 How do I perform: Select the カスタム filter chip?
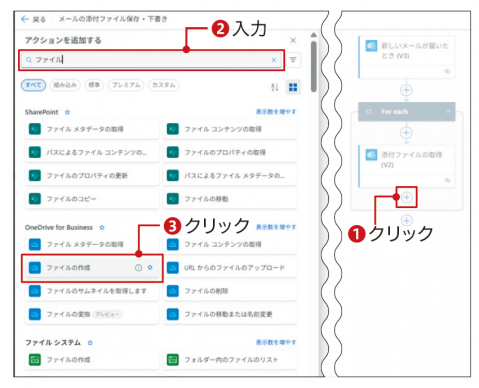click(x=163, y=85)
